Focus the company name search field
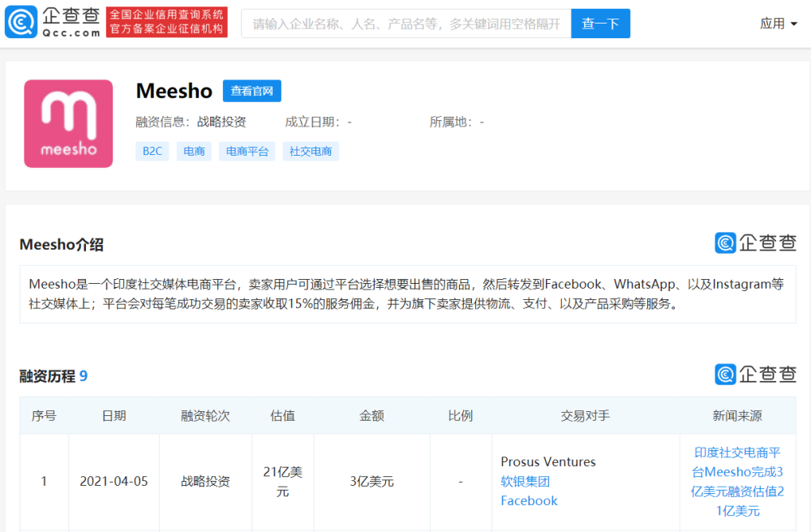The image size is (811, 532). 406,24
